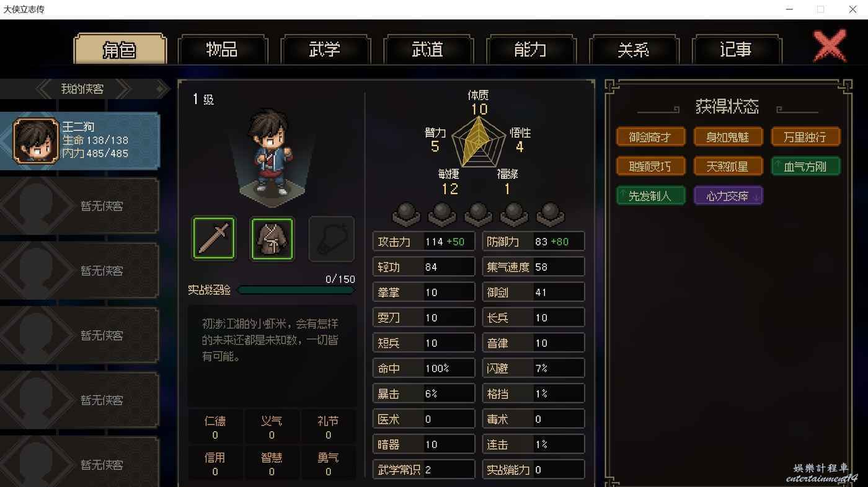The height and width of the screenshot is (487, 868).
Task: Go to next hero group with right chevron
Action: (x=122, y=89)
